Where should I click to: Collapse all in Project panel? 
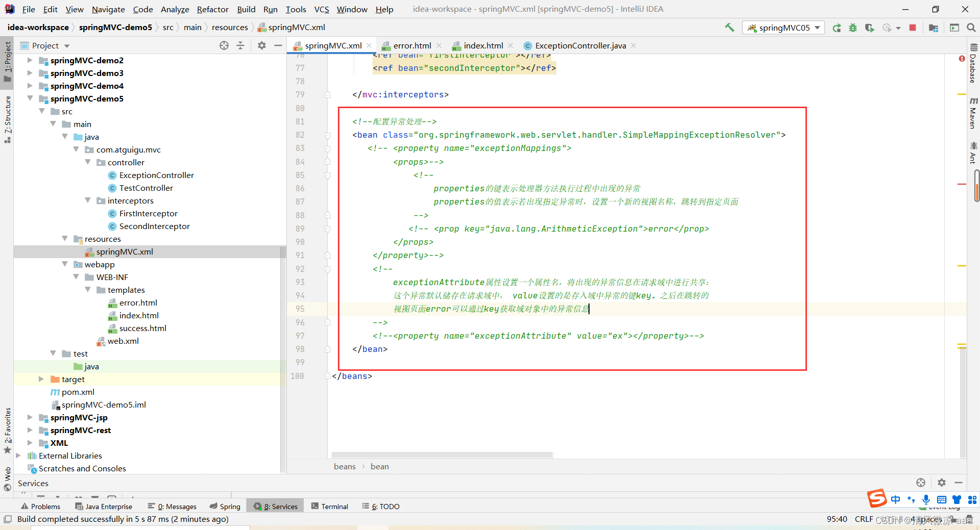tap(240, 45)
